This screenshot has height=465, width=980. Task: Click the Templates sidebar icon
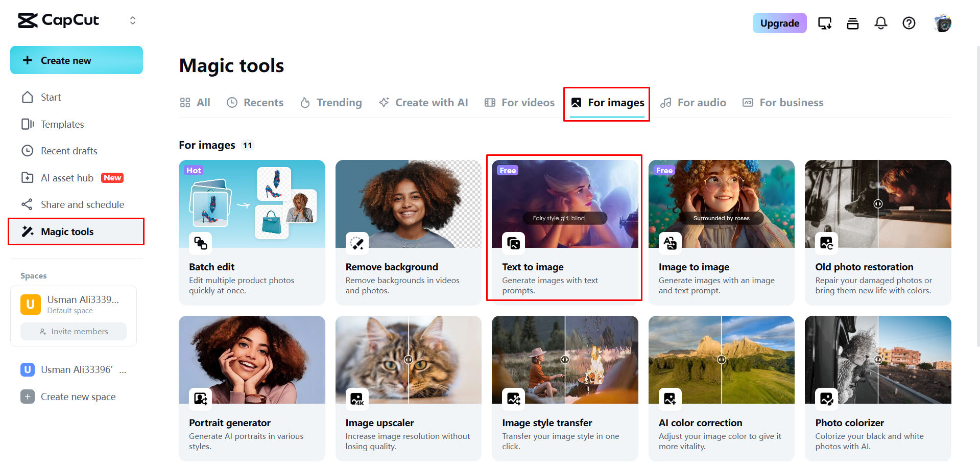pyautogui.click(x=27, y=124)
